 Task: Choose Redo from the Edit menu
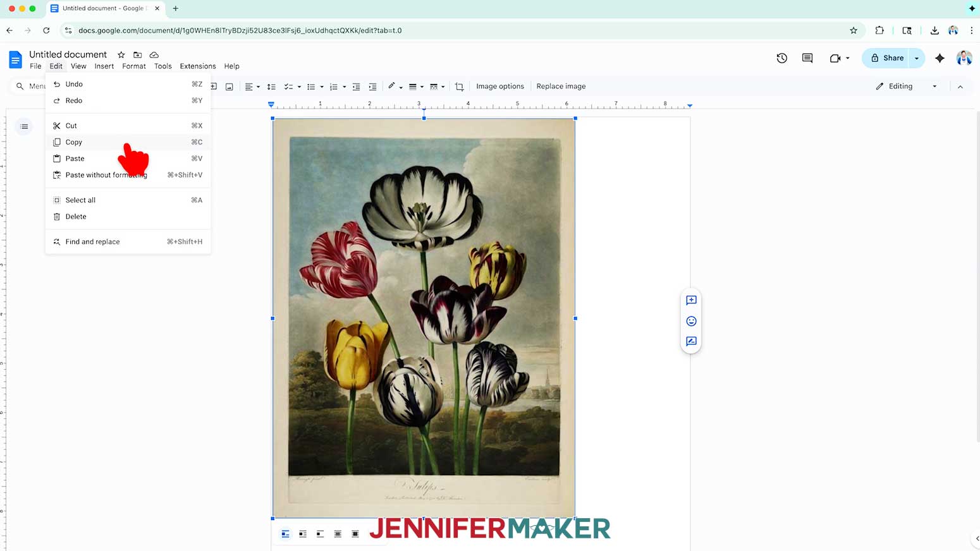tap(128, 100)
